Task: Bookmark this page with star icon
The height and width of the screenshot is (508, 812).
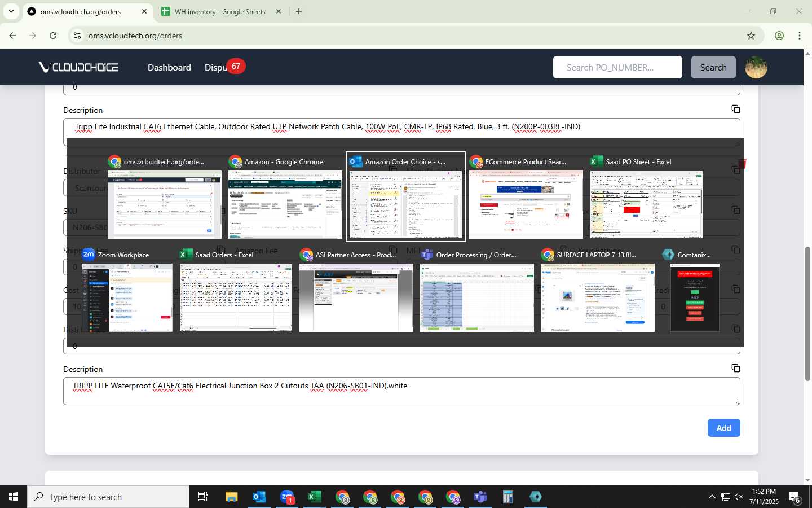Action: (x=751, y=36)
